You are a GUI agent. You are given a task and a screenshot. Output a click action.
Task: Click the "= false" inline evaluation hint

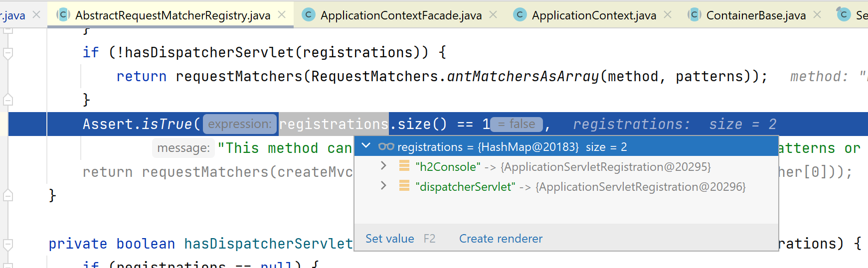click(517, 124)
